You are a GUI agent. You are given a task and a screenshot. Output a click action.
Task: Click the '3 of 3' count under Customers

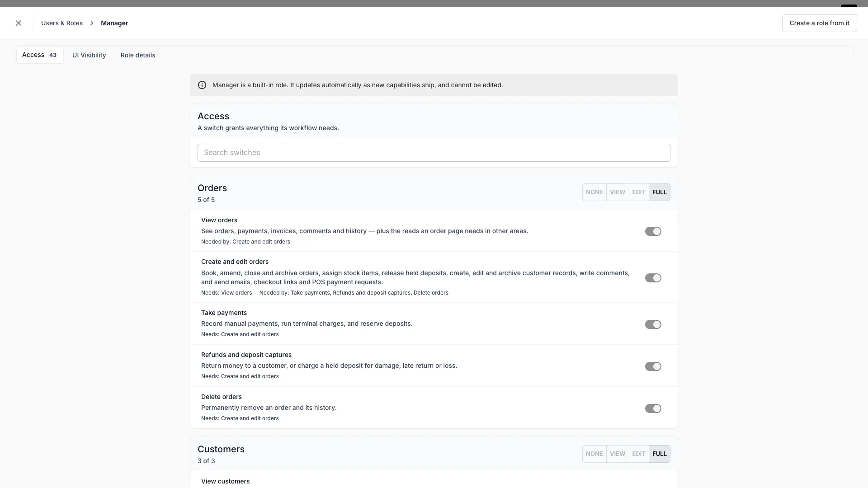pyautogui.click(x=206, y=461)
